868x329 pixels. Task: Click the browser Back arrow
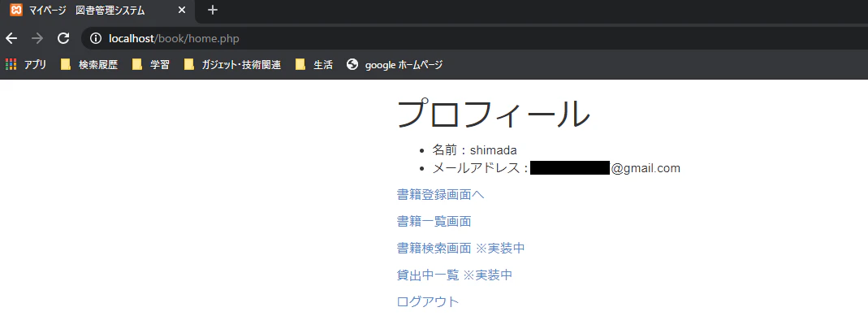click(11, 38)
